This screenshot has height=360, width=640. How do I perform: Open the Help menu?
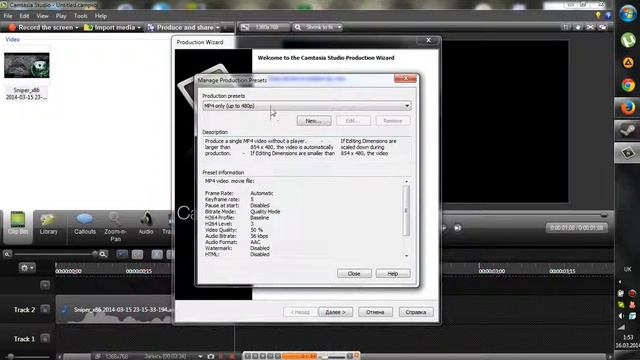(x=101, y=16)
